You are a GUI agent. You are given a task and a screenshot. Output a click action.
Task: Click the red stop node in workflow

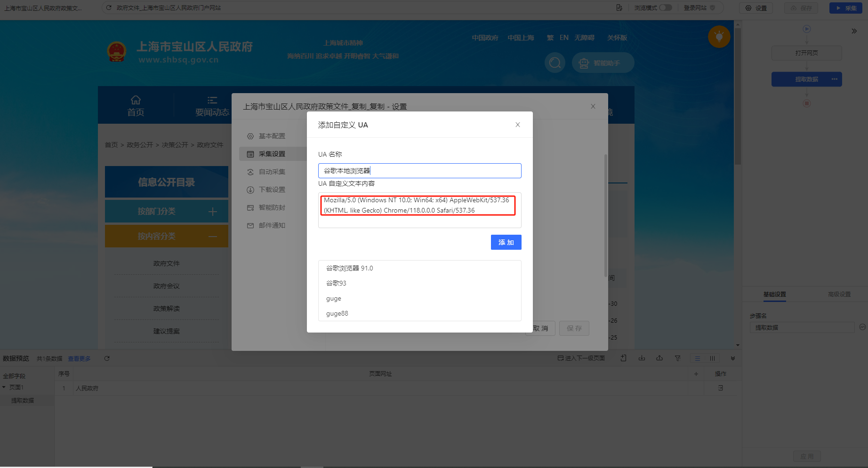pyautogui.click(x=807, y=103)
